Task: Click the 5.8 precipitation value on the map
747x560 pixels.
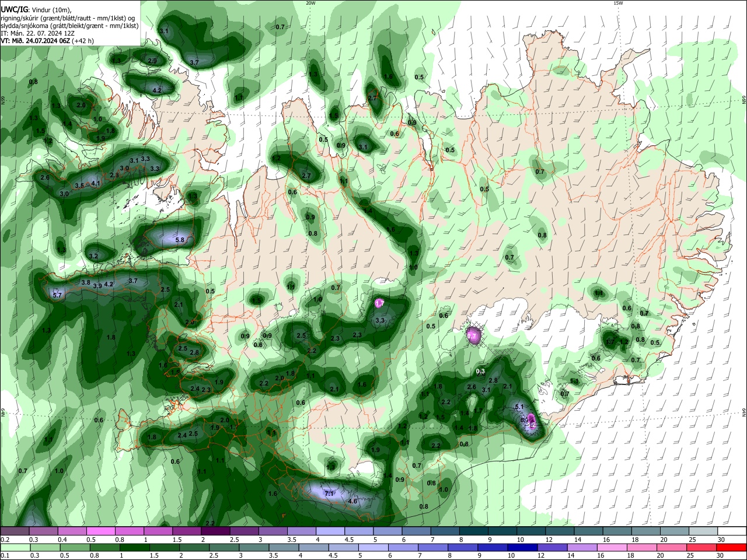Action: point(180,240)
